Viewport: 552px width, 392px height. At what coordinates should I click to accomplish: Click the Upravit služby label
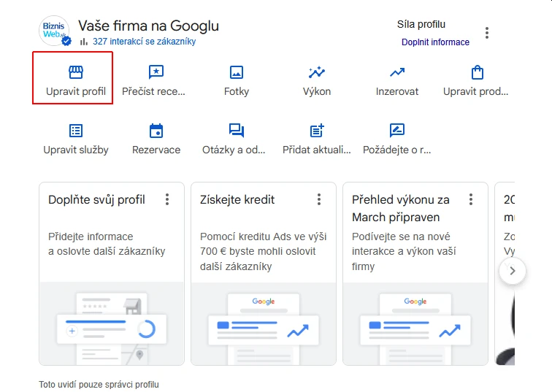coord(76,150)
